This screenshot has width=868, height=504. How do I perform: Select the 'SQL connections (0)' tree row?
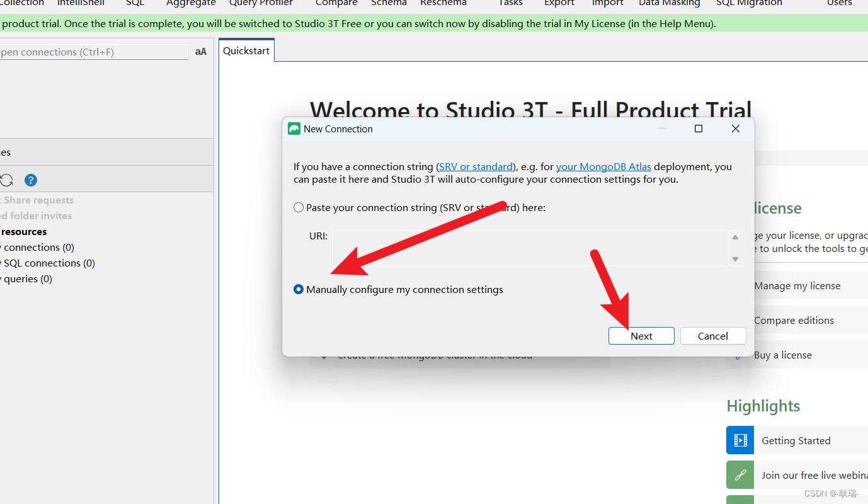pos(48,263)
